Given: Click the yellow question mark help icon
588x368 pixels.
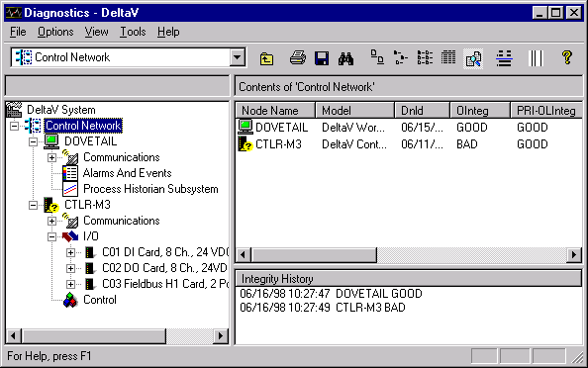Looking at the screenshot, I should (x=567, y=57).
